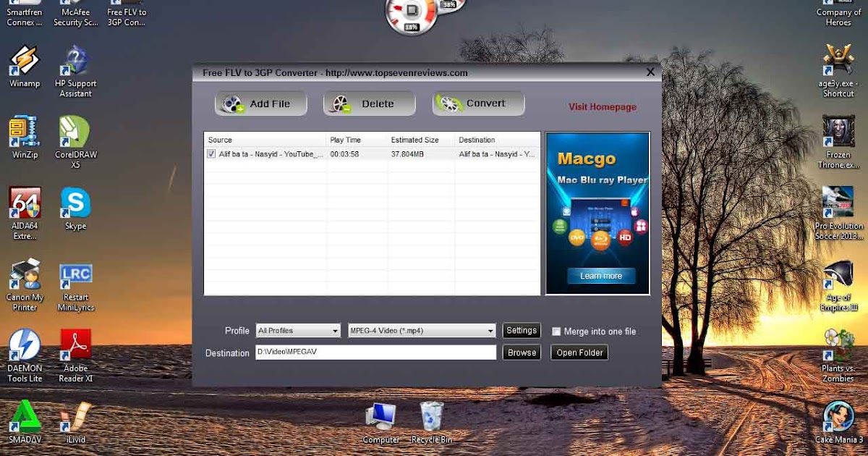
Task: Close the Free FLV to 3GP Converter window
Action: 650,72
